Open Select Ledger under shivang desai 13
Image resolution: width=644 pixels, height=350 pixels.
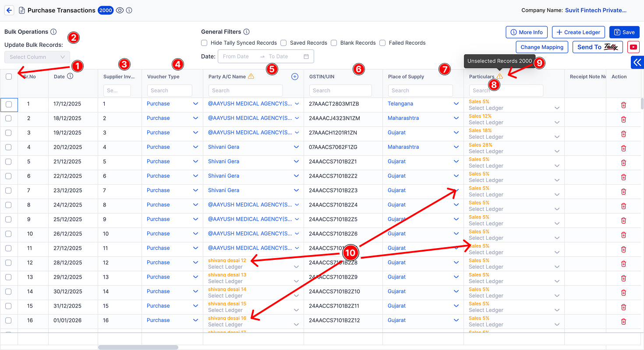point(254,281)
